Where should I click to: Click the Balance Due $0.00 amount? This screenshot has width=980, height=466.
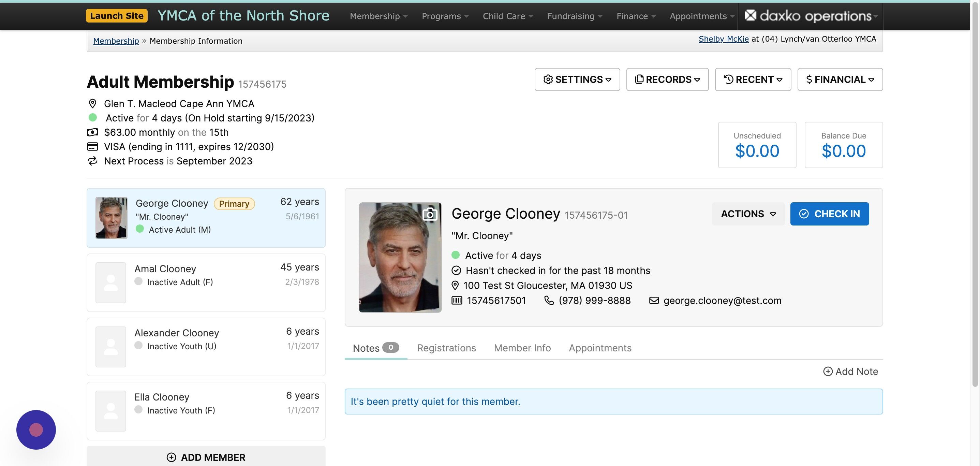(x=843, y=151)
